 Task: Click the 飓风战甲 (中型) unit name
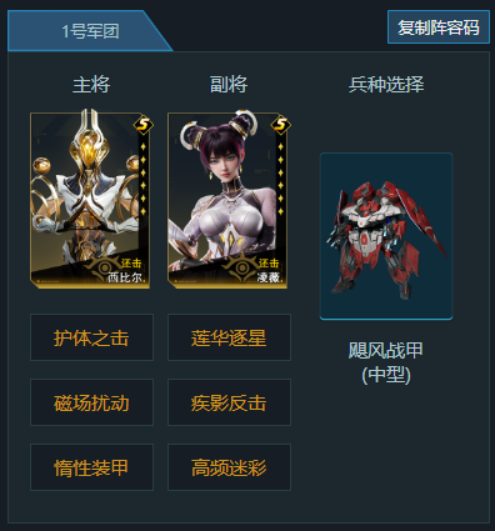(386, 362)
